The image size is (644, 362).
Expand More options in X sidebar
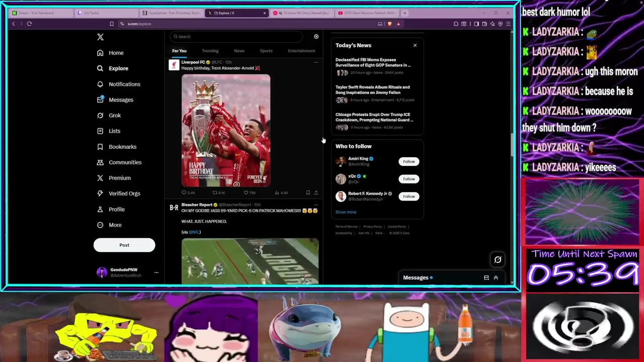(x=109, y=225)
